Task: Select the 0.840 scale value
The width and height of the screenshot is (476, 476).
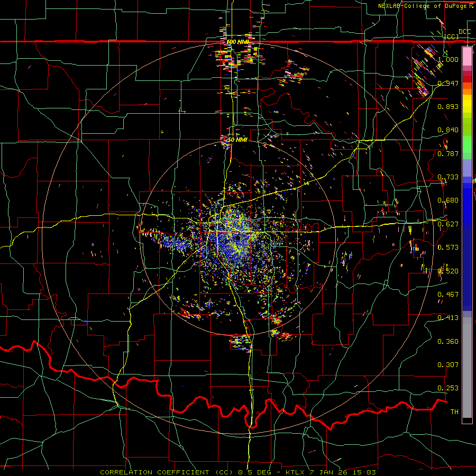Action: [448, 130]
